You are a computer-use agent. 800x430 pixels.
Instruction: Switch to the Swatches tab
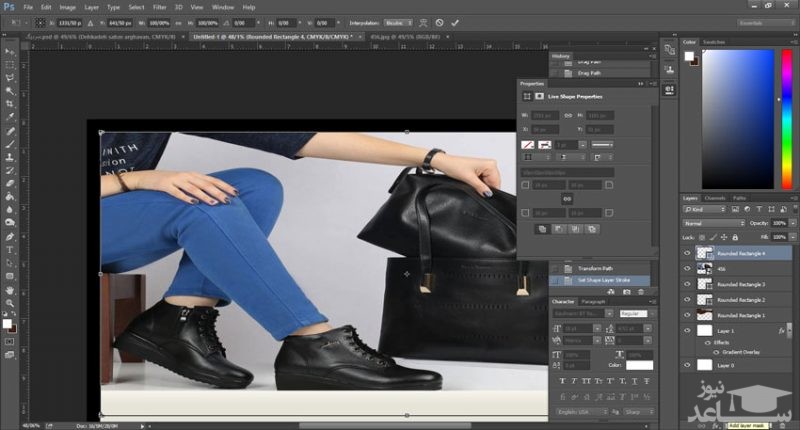(713, 42)
